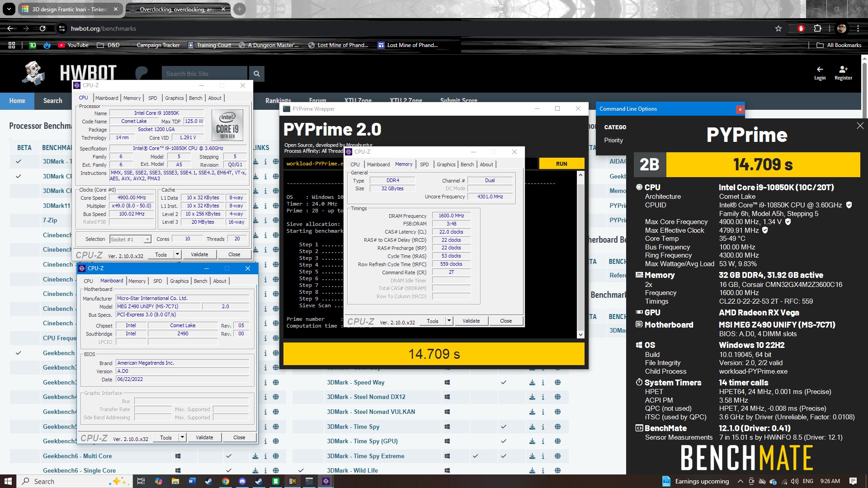Click the HWBOT logo
Image resolution: width=868 pixels, height=488 pixels.
coord(70,73)
